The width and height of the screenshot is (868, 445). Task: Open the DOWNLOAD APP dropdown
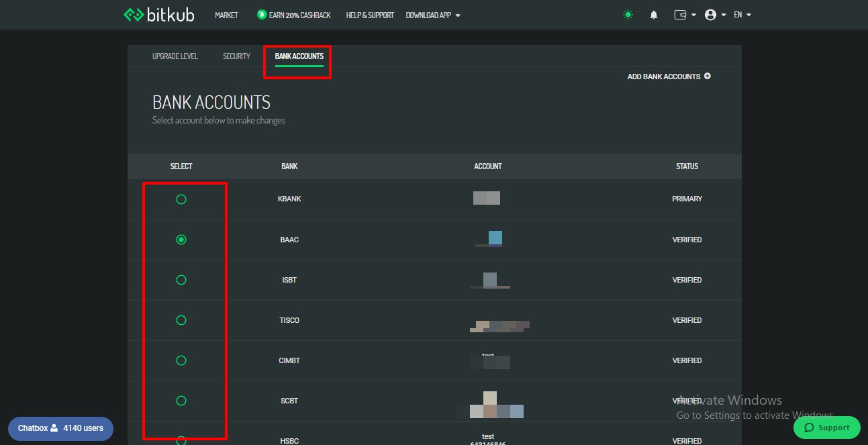432,14
